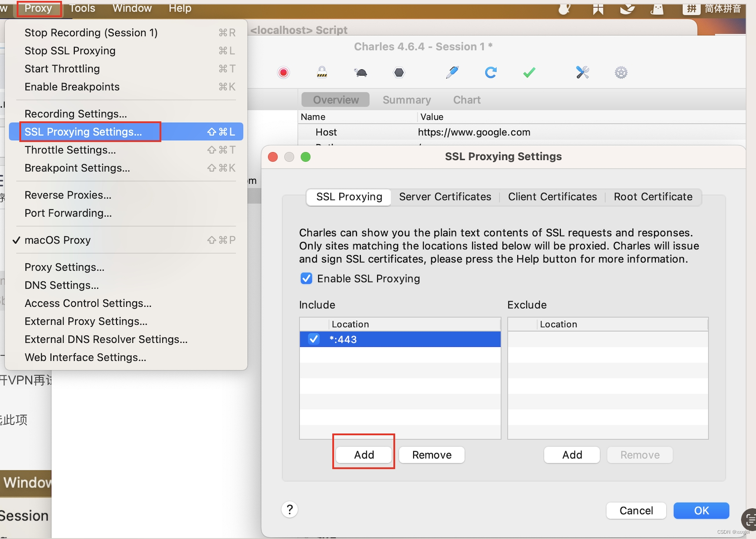This screenshot has width=756, height=539.
Task: Click OK to confirm SSL settings
Action: click(x=701, y=510)
